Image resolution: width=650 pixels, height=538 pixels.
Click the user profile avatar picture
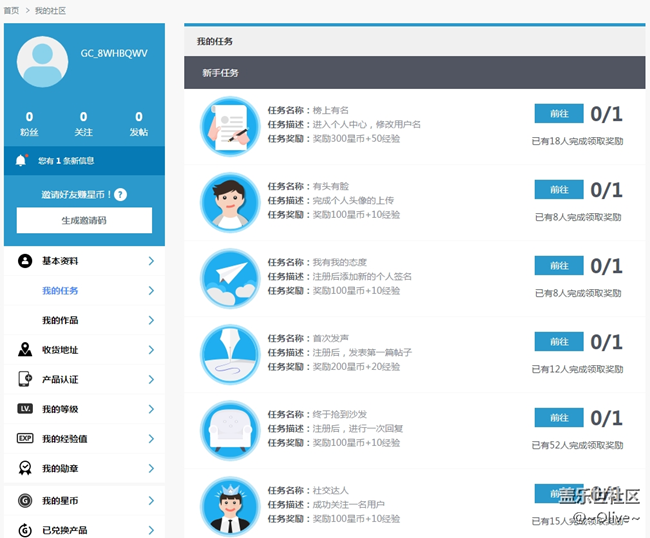pyautogui.click(x=43, y=62)
